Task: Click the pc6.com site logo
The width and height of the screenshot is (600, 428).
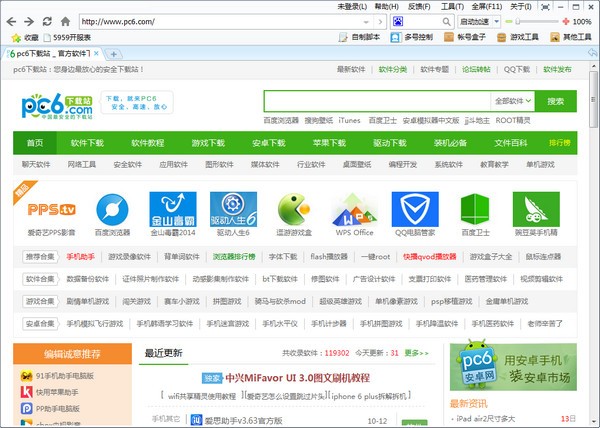Action: [57, 105]
